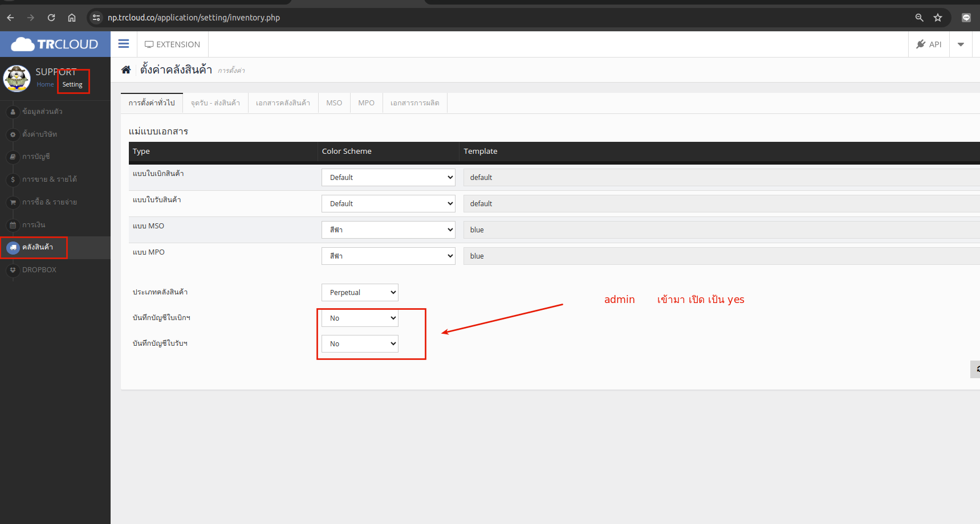
Task: Click the การซื้อ & รายจ่าย cart icon
Action: click(13, 202)
